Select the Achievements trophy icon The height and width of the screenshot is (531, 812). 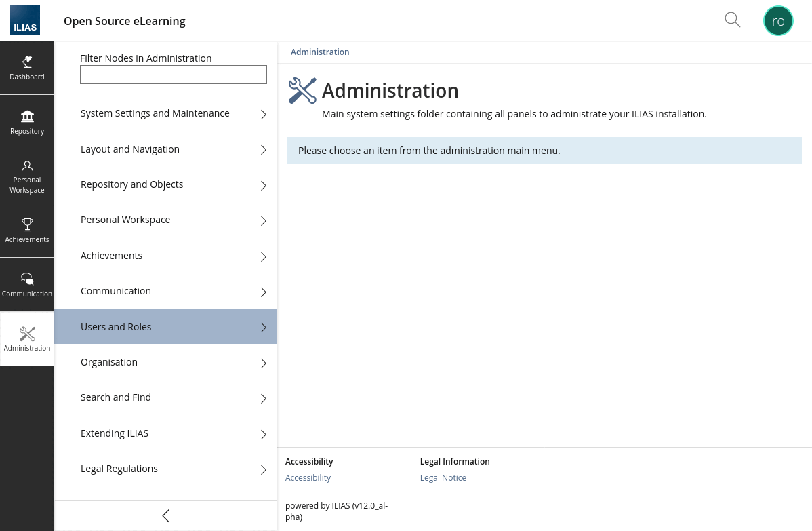[x=27, y=230]
